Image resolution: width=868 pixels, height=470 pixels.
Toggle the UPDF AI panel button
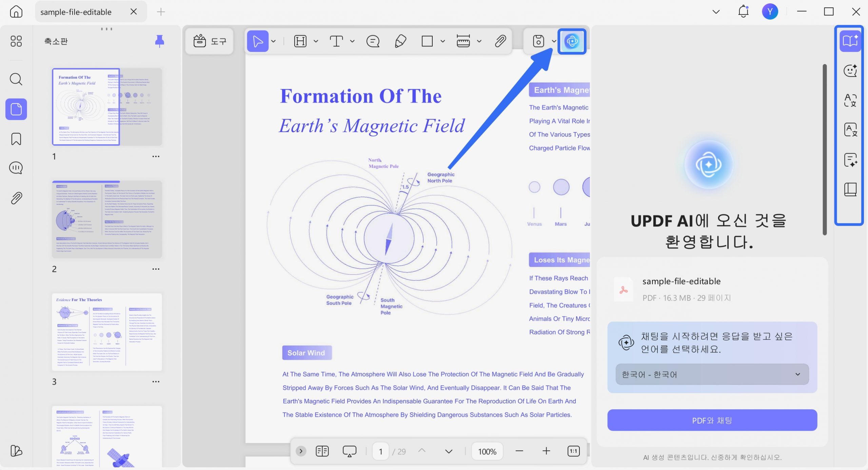(x=572, y=41)
